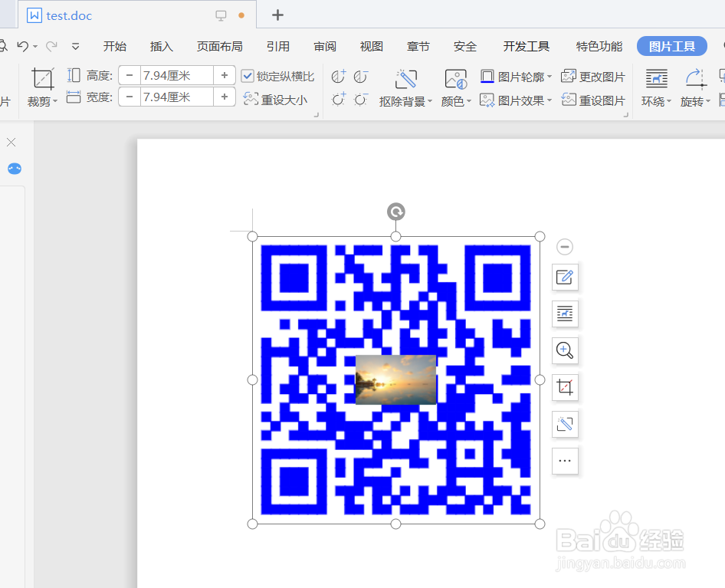Click Picture outline (图片轮廓) icon
Screen dimensions: 725x588
[487, 77]
